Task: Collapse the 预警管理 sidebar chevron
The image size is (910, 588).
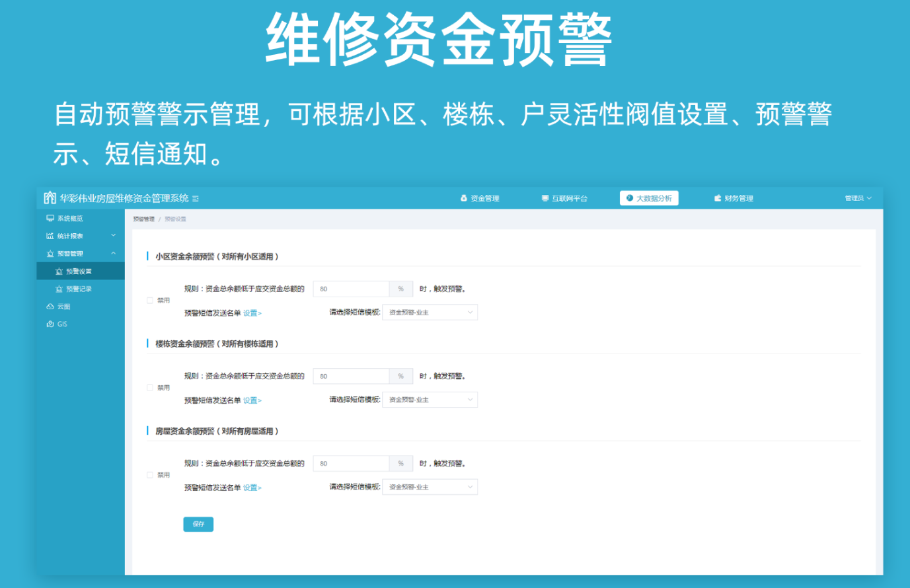Action: (x=113, y=253)
